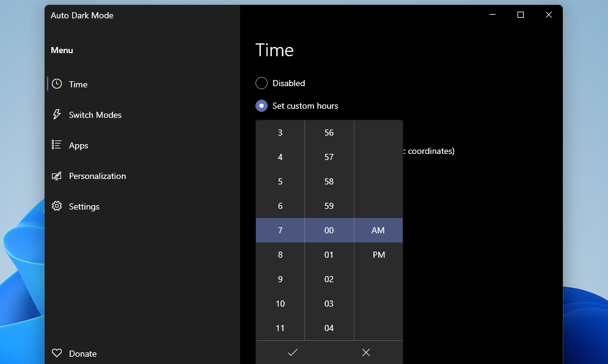Viewport: 608px width, 364px height.
Task: Open Apps using the list icon
Action: pos(57,145)
